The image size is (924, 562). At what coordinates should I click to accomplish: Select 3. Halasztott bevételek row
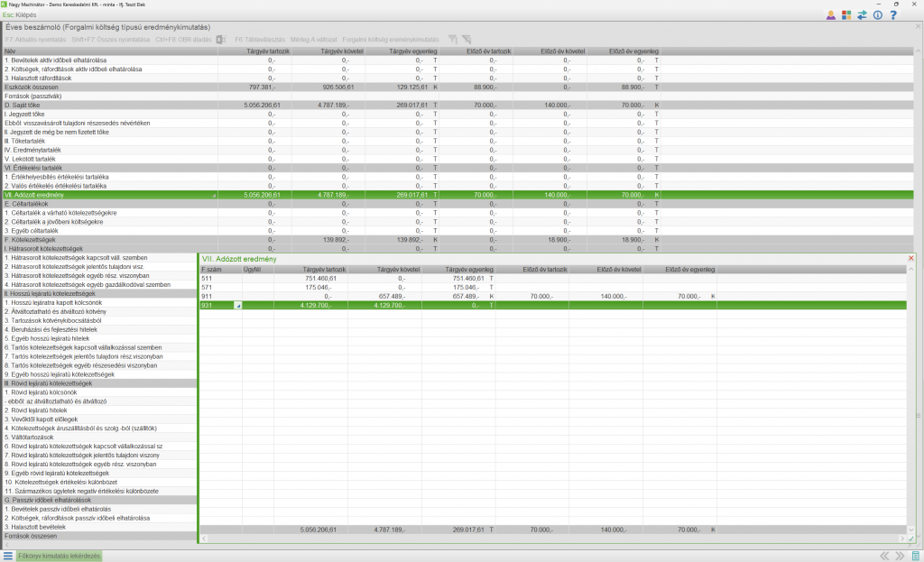click(x=99, y=527)
